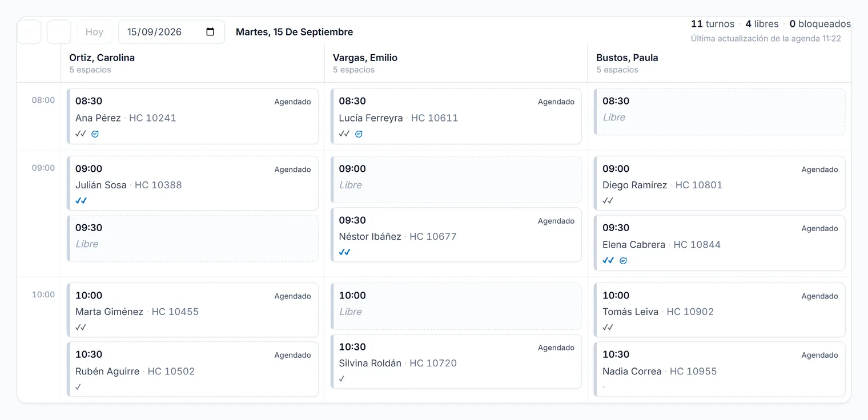Click the double-check icon on Lucía Ferreyra's appointment
The image size is (868, 420).
(344, 134)
